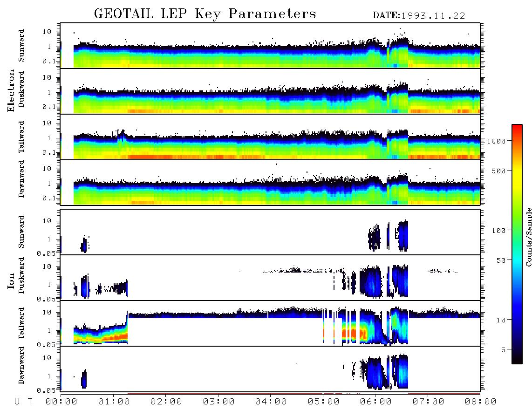Select the Ion "Duskward" axis label
The height and width of the screenshot is (410, 532).
[x=21, y=276]
